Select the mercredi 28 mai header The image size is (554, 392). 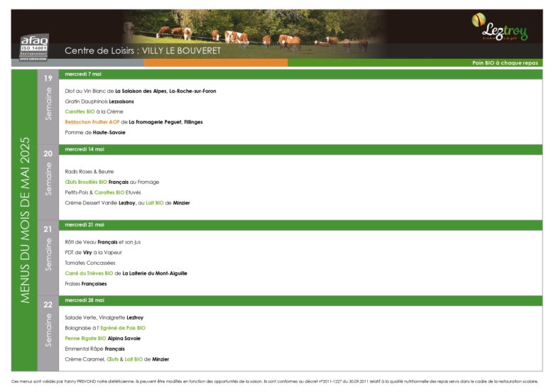[x=300, y=300]
